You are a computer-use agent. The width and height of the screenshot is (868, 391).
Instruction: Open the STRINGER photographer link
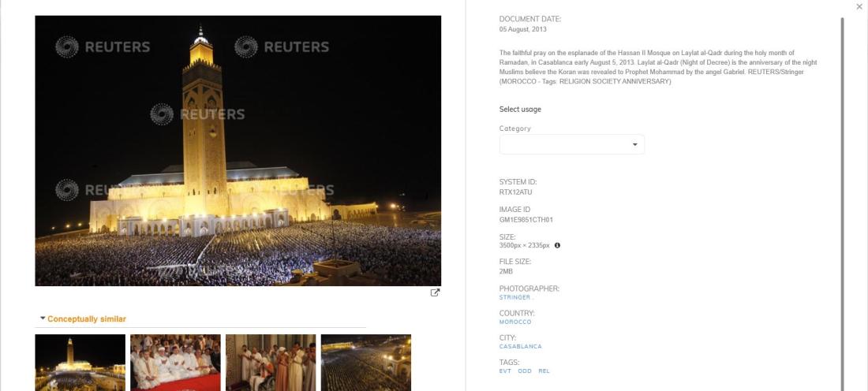point(516,297)
